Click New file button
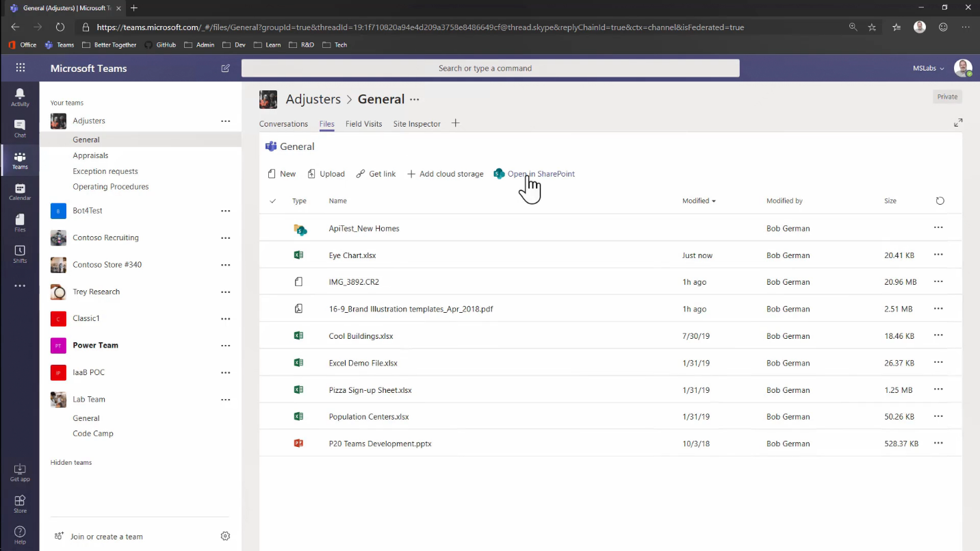 click(x=281, y=174)
